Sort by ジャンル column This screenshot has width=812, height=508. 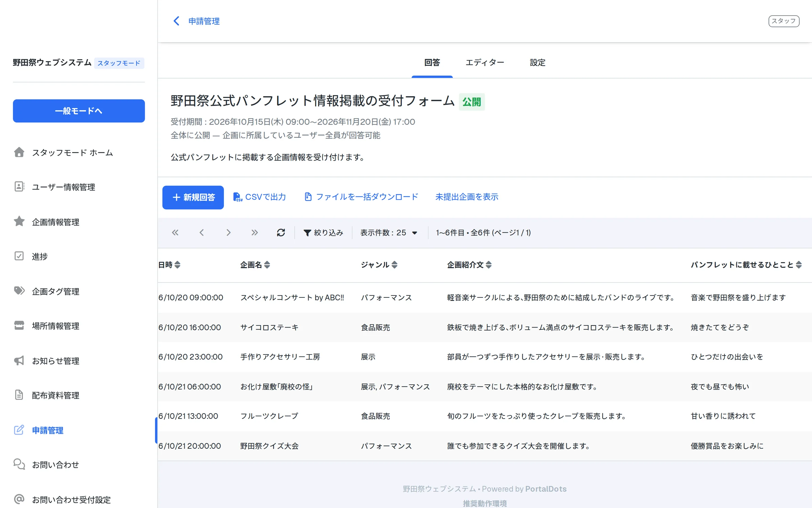click(x=379, y=265)
